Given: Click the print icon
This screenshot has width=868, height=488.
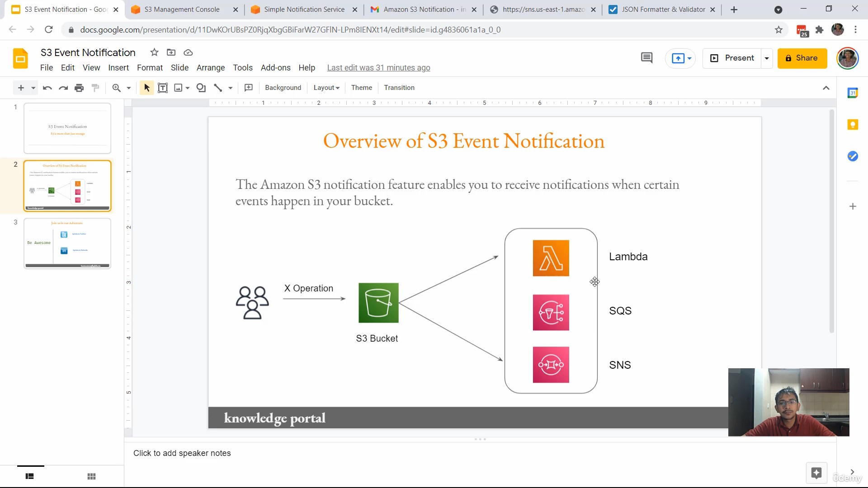Looking at the screenshot, I should pos(79,88).
